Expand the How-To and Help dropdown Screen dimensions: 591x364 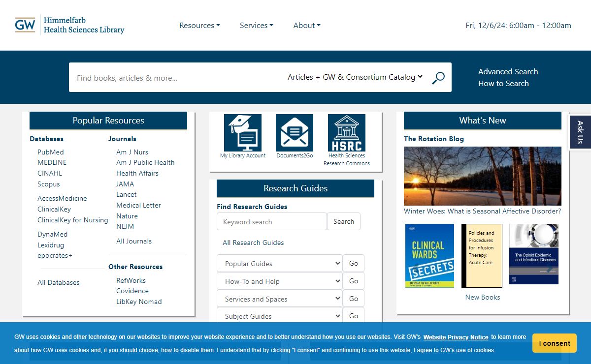279,281
